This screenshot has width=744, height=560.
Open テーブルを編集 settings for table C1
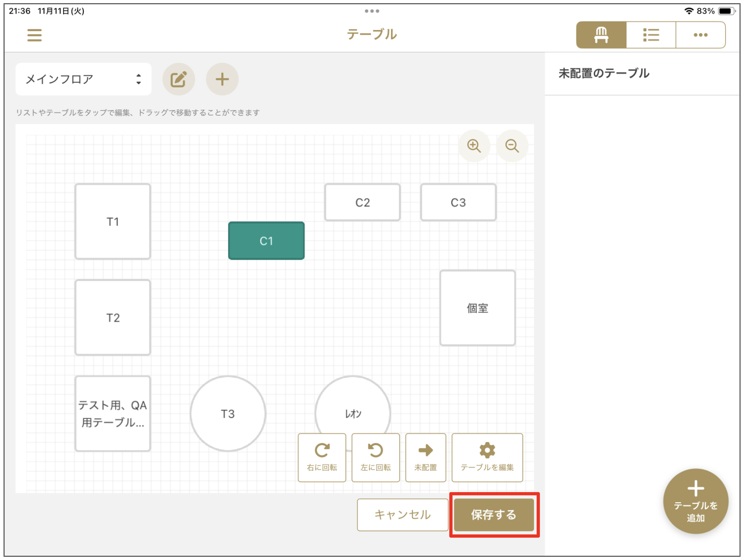tap(487, 457)
